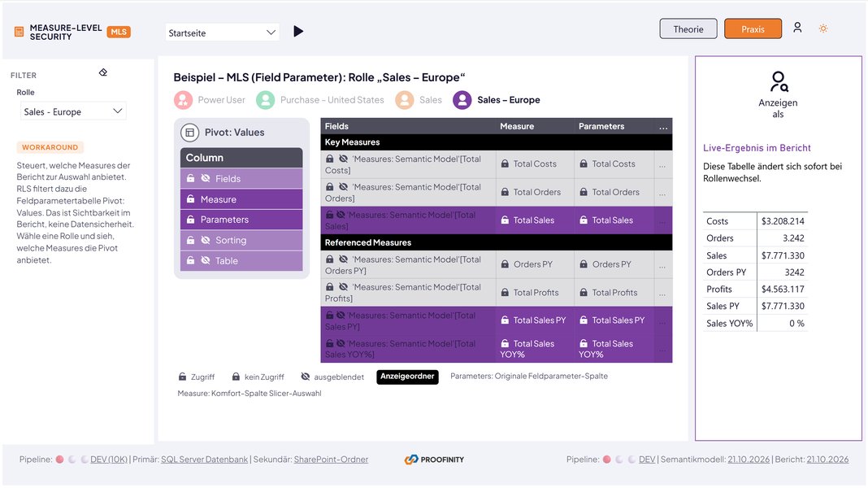Image resolution: width=868 pixels, height=488 pixels.
Task: Click the pink Power User avatar icon
Action: (x=183, y=100)
